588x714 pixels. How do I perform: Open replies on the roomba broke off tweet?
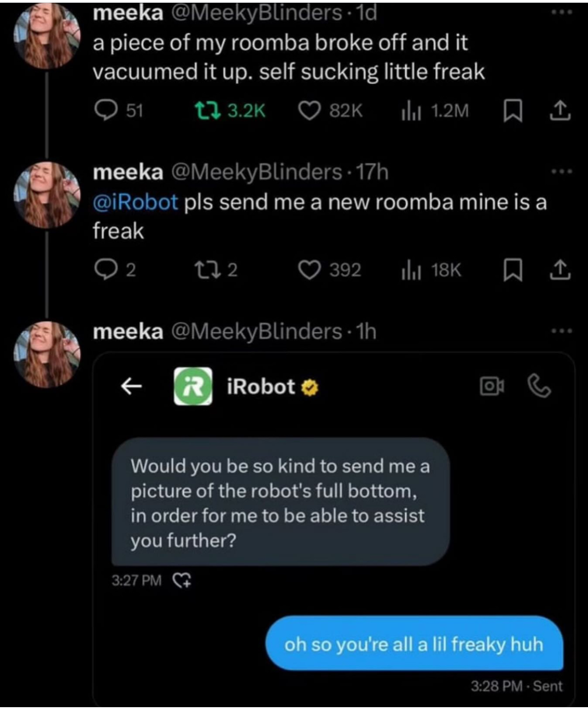point(105,111)
